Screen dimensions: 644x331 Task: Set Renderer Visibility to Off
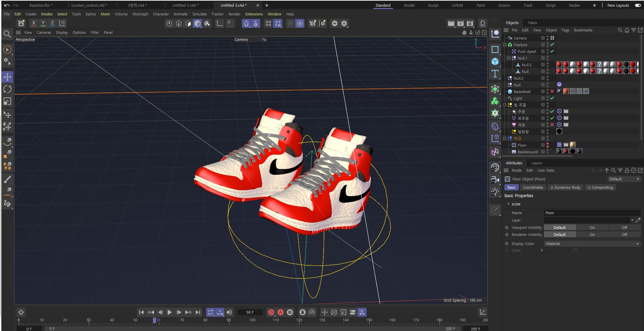[625, 235]
